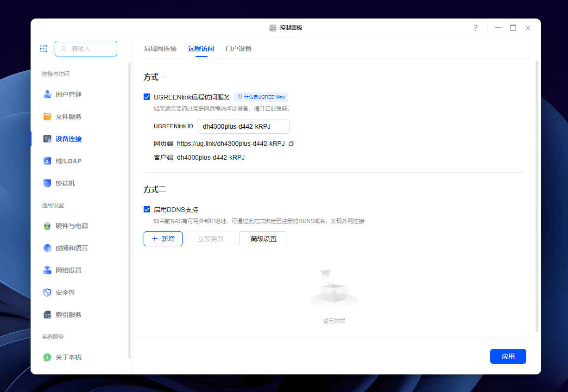The width and height of the screenshot is (568, 392).
Task: Open the app grid launcher
Action: [44, 48]
